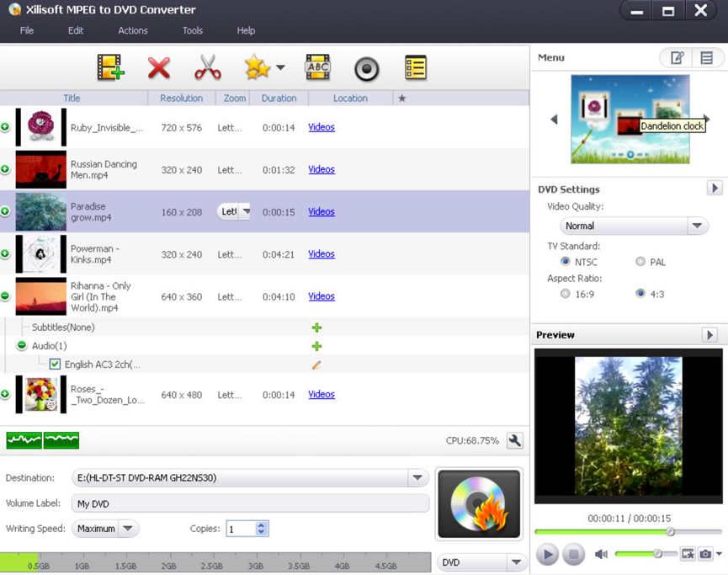Open the wrench settings next to CPU
Viewport: 728px width, 575px height.
(515, 440)
